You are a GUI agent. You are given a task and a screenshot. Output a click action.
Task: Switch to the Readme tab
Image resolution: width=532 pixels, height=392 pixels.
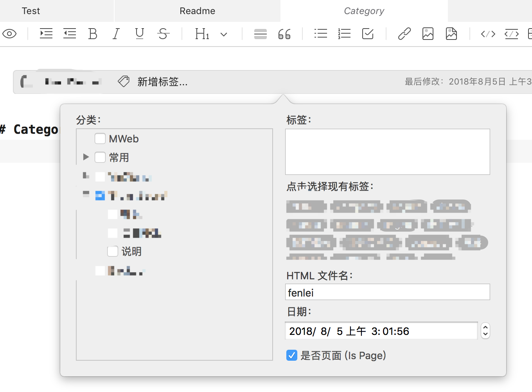[x=197, y=11]
